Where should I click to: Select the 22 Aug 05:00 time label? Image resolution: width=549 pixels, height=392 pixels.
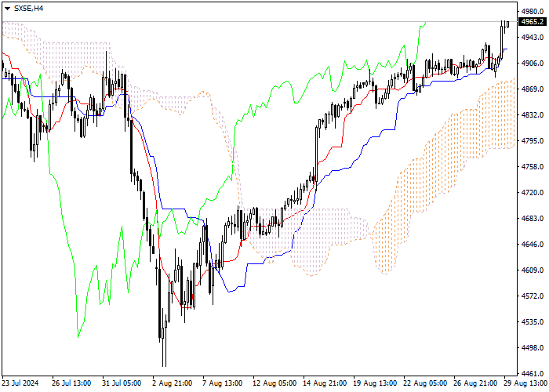pos(425,383)
